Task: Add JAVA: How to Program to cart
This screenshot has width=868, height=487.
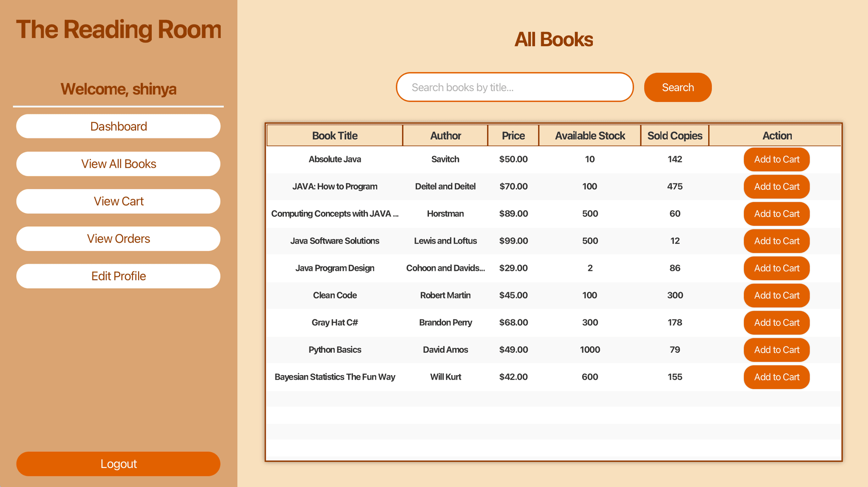Action: [x=776, y=186]
